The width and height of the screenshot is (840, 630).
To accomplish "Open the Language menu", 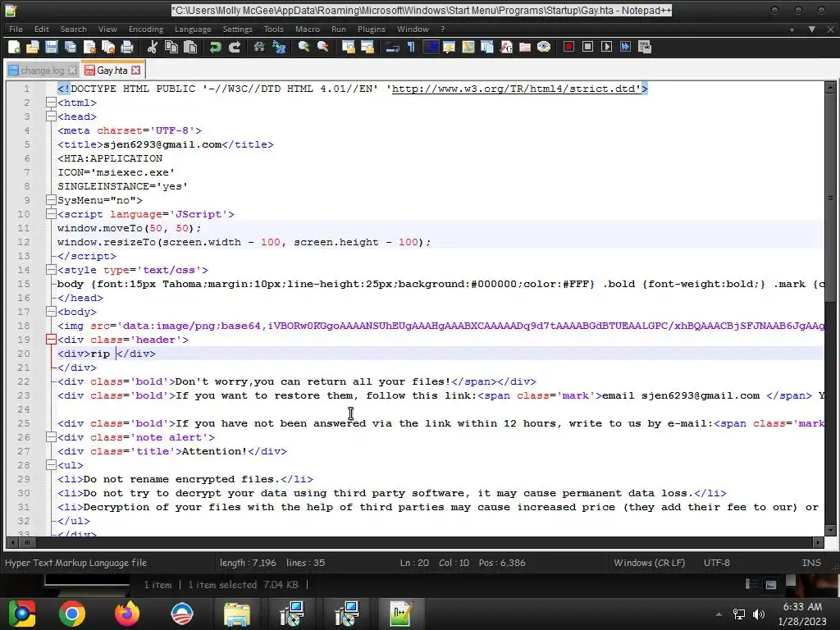I will 193,29.
